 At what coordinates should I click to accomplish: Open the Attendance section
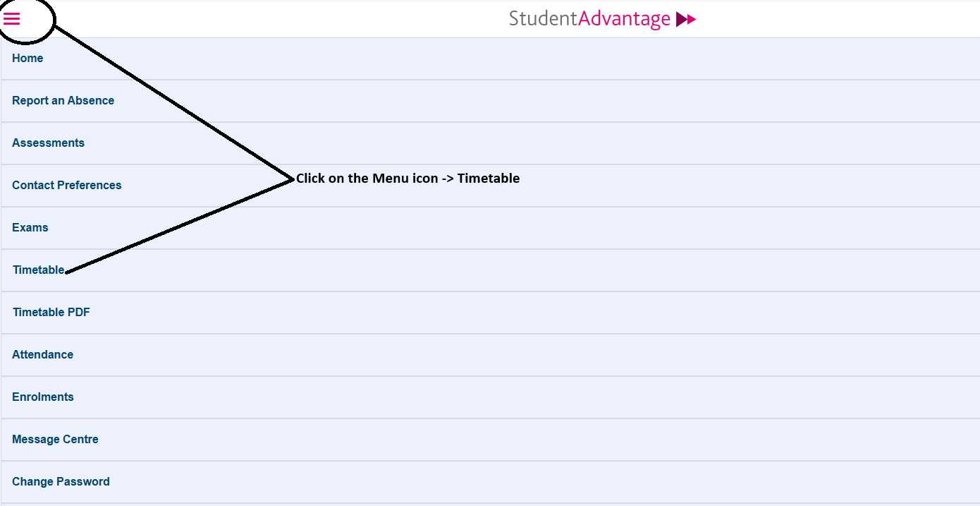[490, 355]
